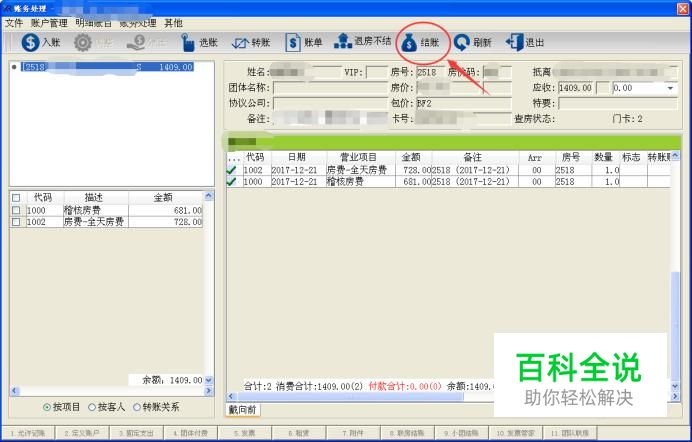Click the disabled gear icon in toolbar
This screenshot has height=442, width=692.
(x=83, y=43)
